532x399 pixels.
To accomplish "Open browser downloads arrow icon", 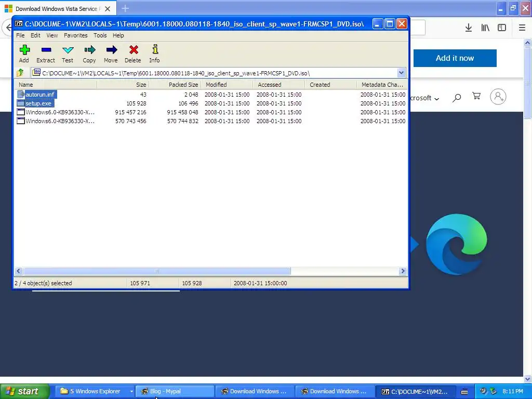I will click(469, 28).
